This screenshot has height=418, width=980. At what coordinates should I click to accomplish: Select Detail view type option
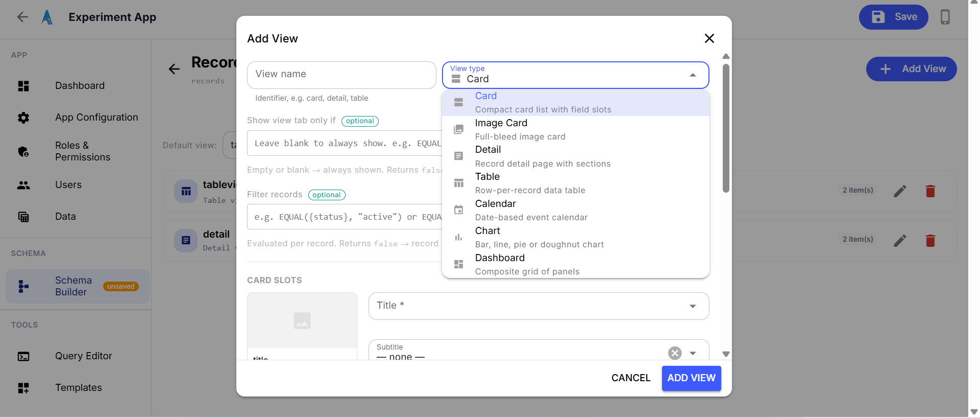[x=576, y=156]
